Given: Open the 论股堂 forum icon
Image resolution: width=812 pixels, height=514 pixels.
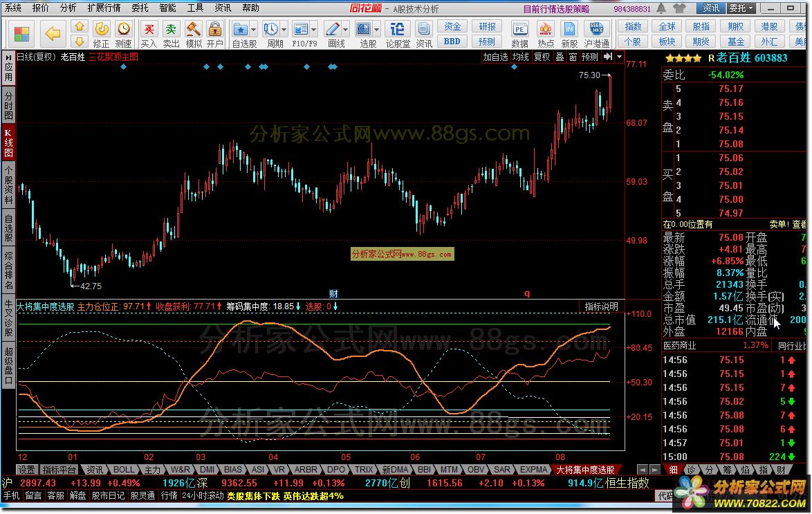Looking at the screenshot, I should click(x=397, y=34).
